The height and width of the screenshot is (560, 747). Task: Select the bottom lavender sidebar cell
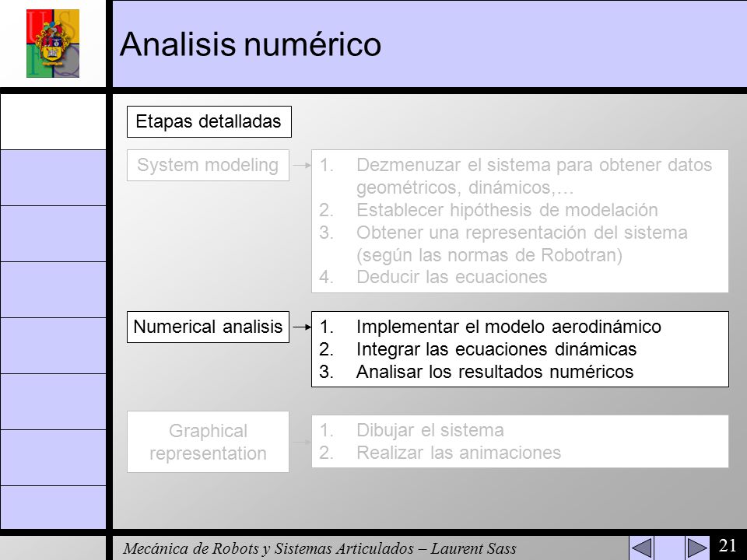coord(53,507)
